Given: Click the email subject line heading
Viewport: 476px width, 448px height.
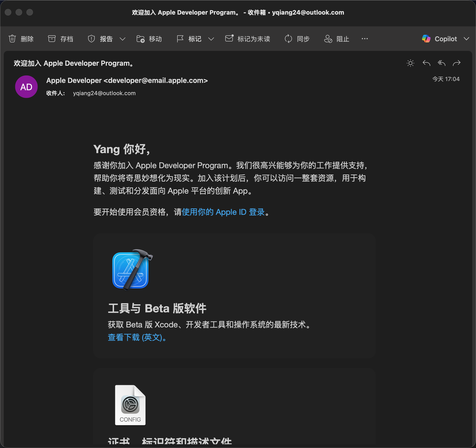Looking at the screenshot, I should click(74, 63).
